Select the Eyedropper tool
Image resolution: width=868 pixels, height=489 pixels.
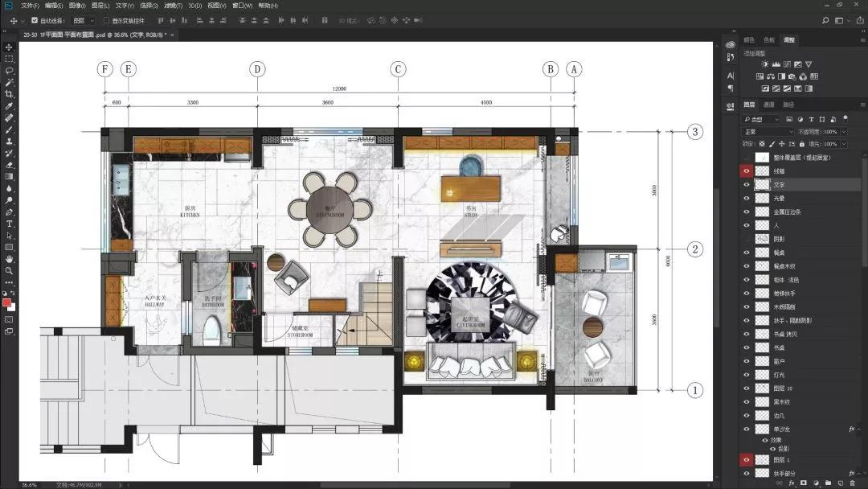pyautogui.click(x=9, y=106)
